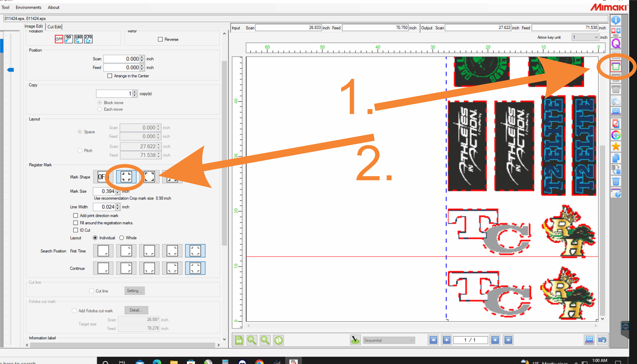The image size is (637, 364).
Task: Open the composition stacked-images icon
Action: [x=616, y=101]
